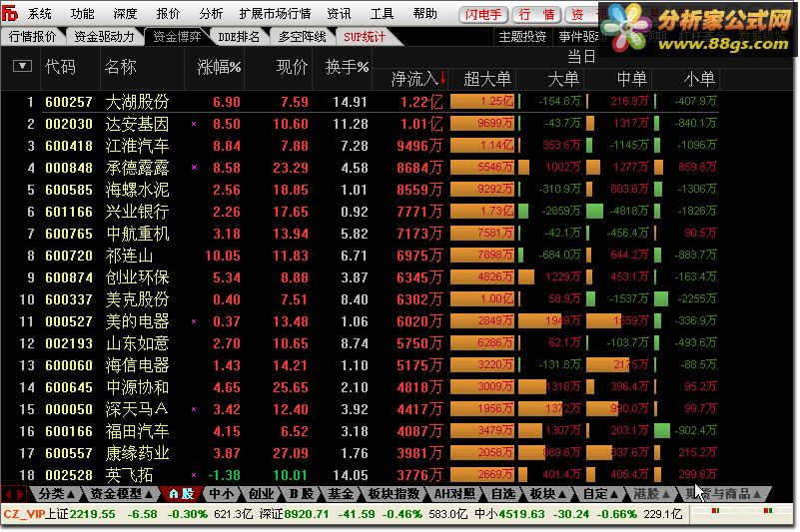800x532 pixels.
Task: Select the 兴业银行 row
Action: coord(361,212)
